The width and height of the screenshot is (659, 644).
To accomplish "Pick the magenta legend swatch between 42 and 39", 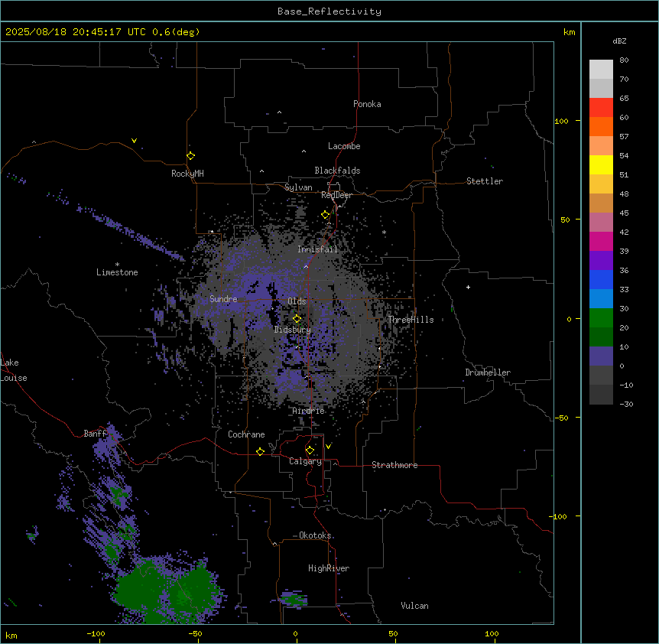I will (x=601, y=241).
